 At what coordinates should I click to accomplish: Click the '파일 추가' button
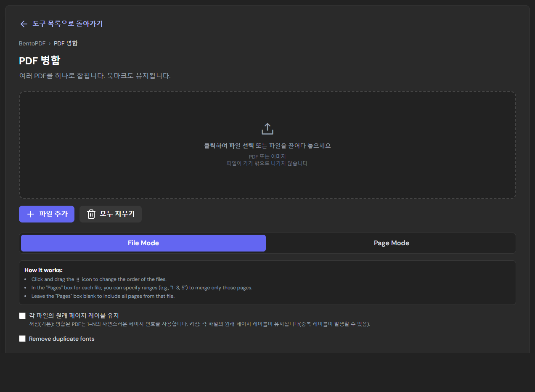point(47,214)
